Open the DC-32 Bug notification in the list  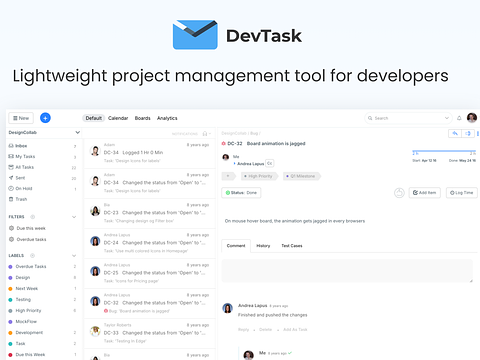click(x=150, y=303)
